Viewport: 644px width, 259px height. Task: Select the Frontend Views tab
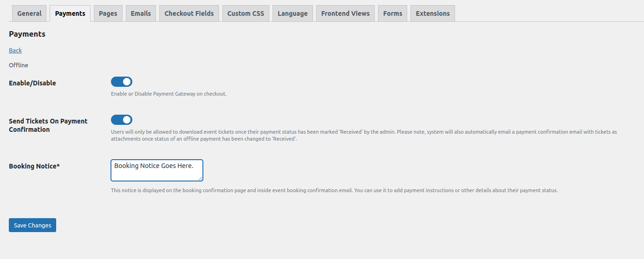pyautogui.click(x=345, y=13)
